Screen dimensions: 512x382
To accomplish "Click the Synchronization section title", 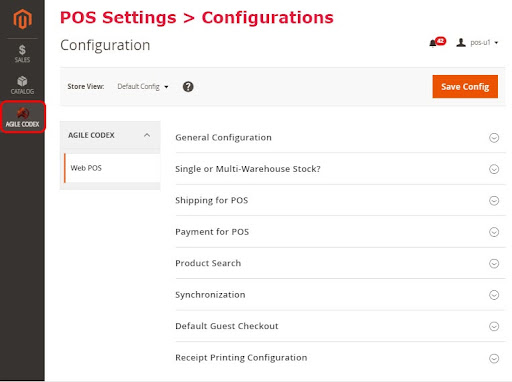I will [x=210, y=295].
